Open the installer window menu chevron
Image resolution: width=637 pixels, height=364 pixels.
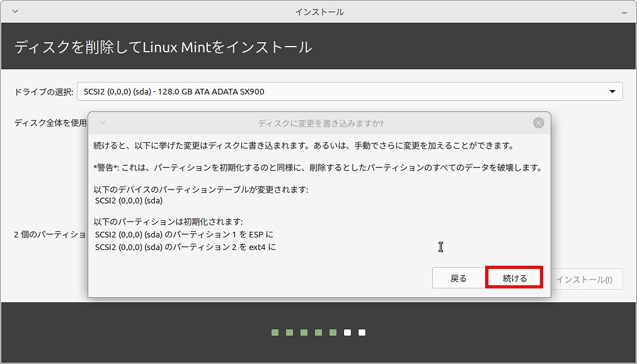click(15, 11)
